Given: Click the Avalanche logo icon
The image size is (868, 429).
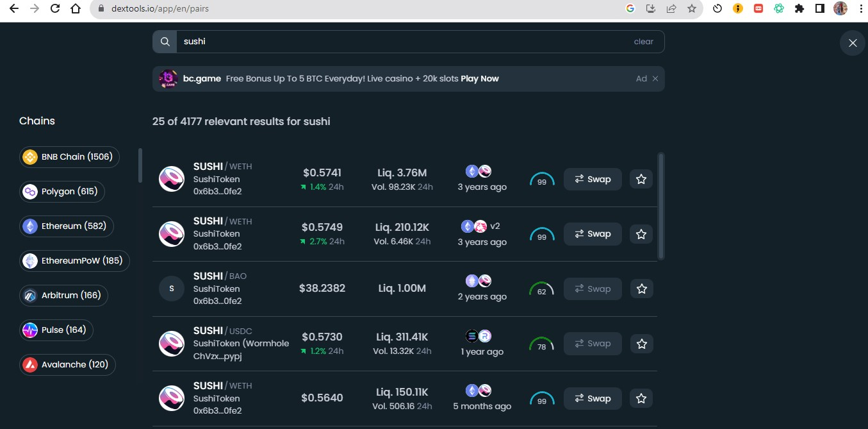Looking at the screenshot, I should coord(30,365).
